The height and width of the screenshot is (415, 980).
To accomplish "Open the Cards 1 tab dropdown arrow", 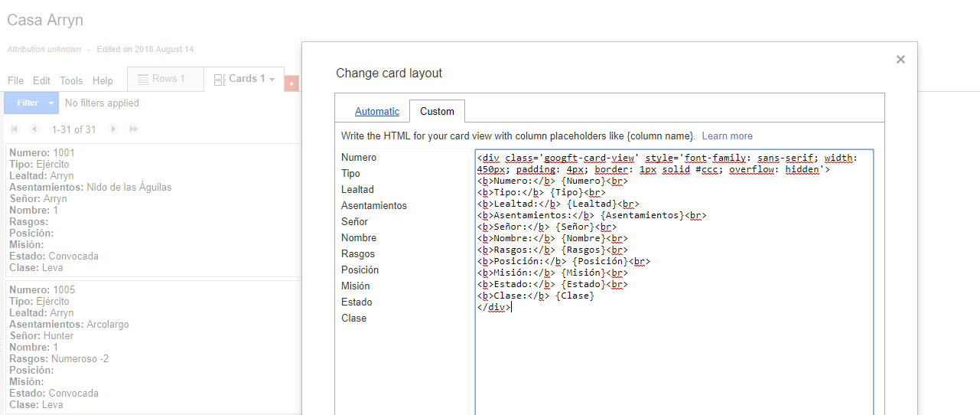I will tap(272, 80).
